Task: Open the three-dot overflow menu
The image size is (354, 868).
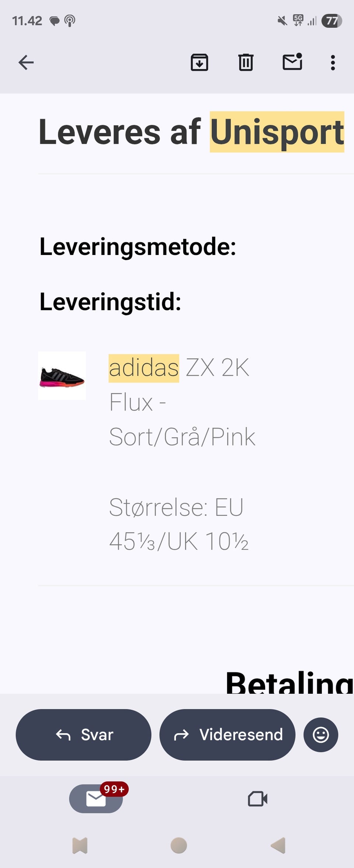Action: click(333, 63)
